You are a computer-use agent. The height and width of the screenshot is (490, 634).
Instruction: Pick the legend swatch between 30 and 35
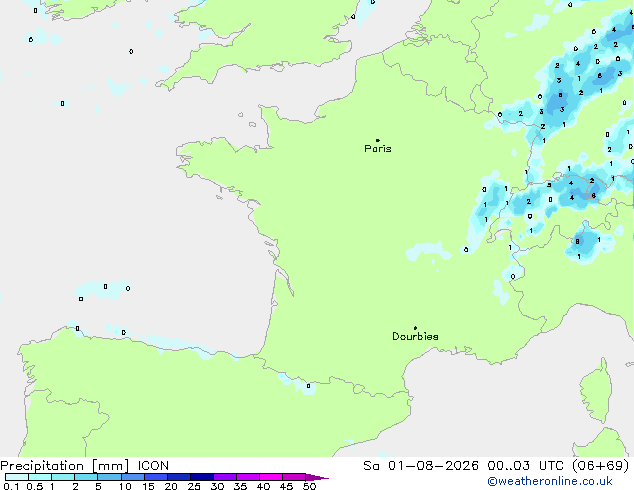(x=225, y=477)
